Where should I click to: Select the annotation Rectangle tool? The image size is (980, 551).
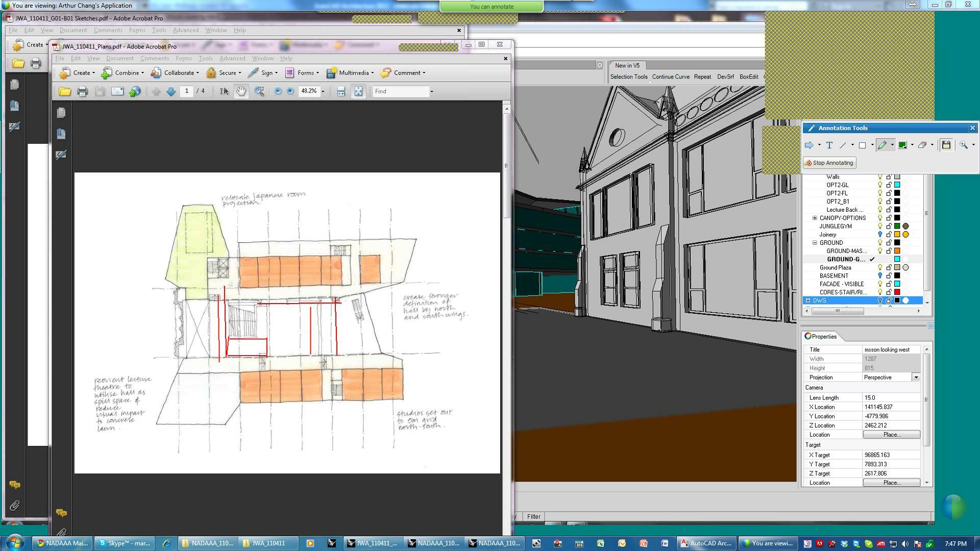(863, 145)
